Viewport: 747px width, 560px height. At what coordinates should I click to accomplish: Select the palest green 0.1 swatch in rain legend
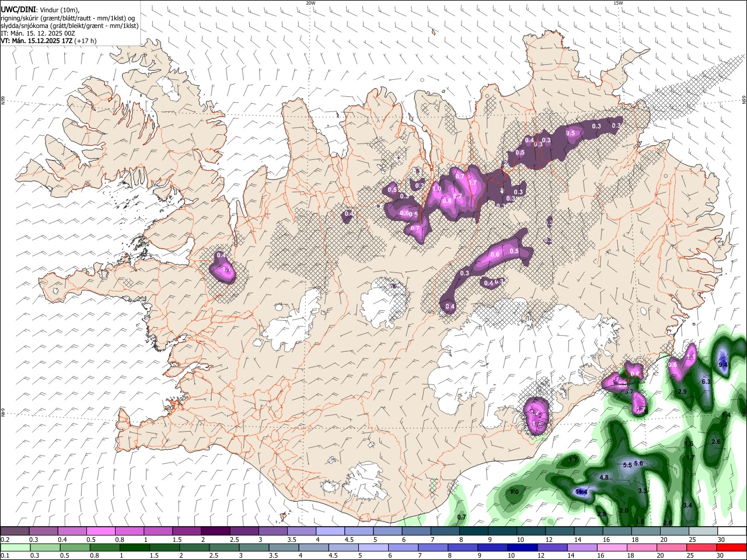click(15, 547)
